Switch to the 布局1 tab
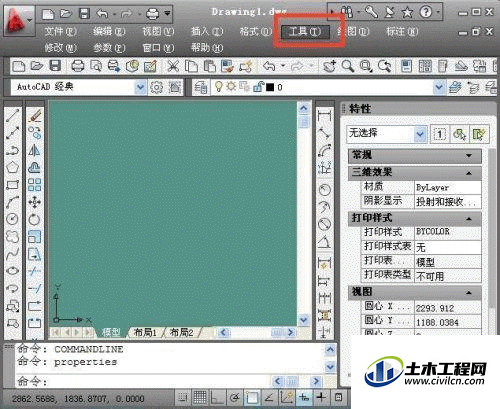Screen dimensions: 500x409 click(x=145, y=332)
